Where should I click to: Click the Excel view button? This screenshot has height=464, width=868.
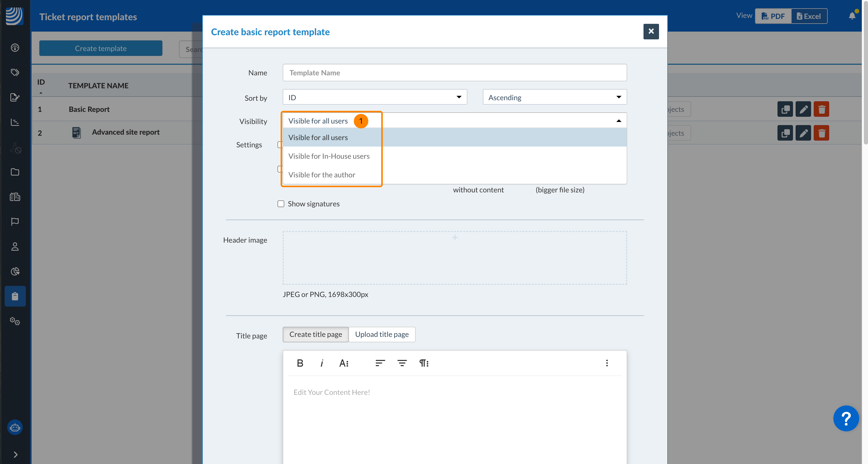pos(809,16)
